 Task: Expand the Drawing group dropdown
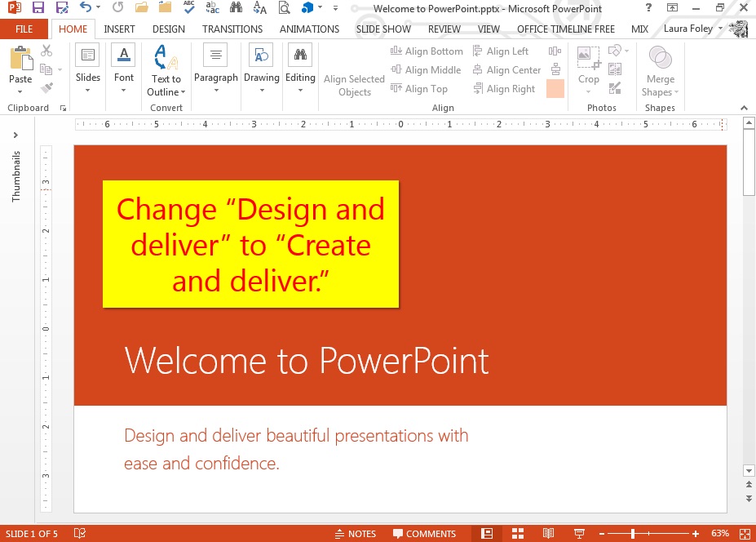click(262, 91)
